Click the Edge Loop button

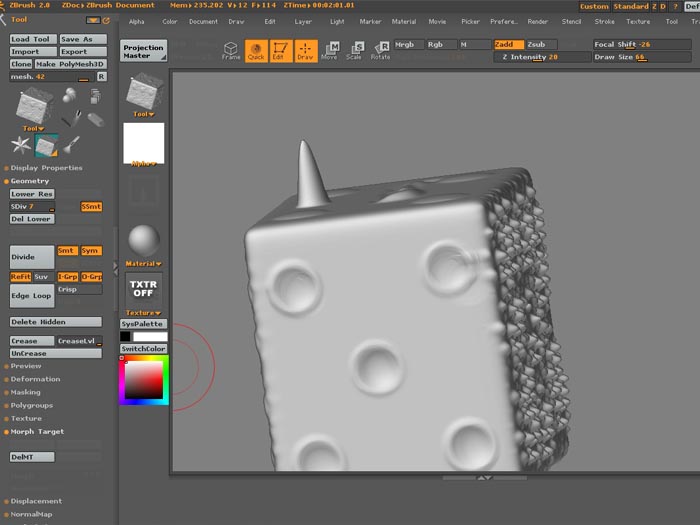tap(32, 296)
